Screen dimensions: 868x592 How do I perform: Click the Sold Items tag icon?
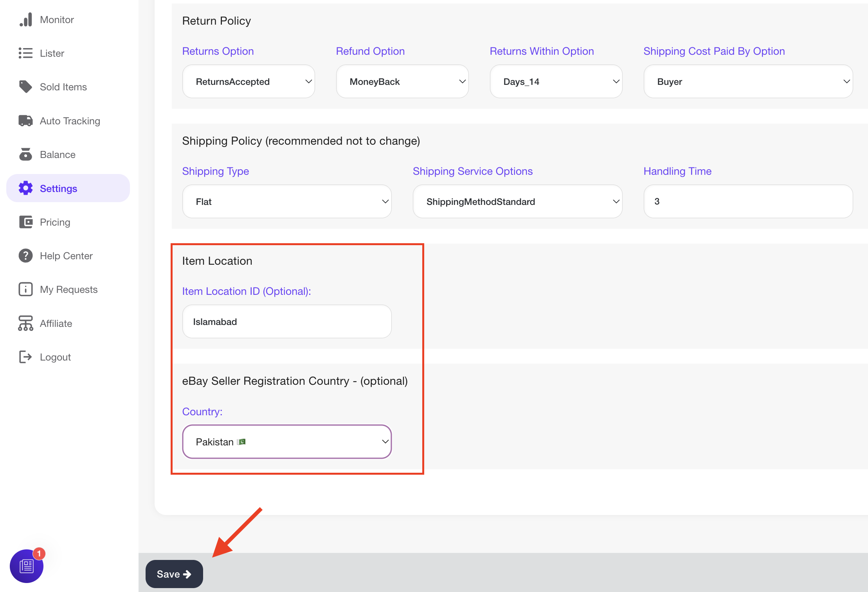(26, 87)
